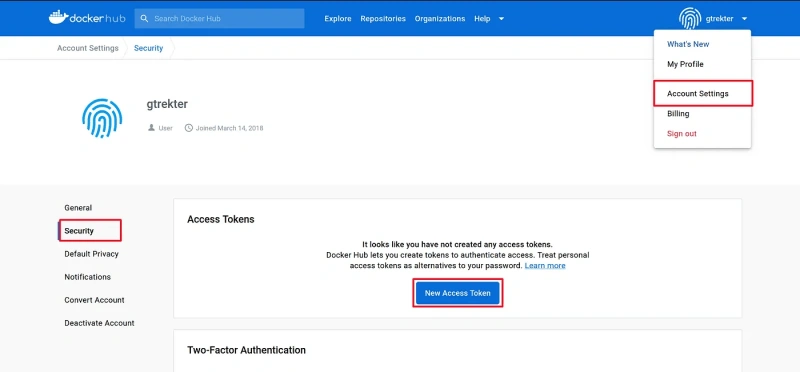The width and height of the screenshot is (800, 372).
Task: Click the New Access Token button
Action: (458, 293)
